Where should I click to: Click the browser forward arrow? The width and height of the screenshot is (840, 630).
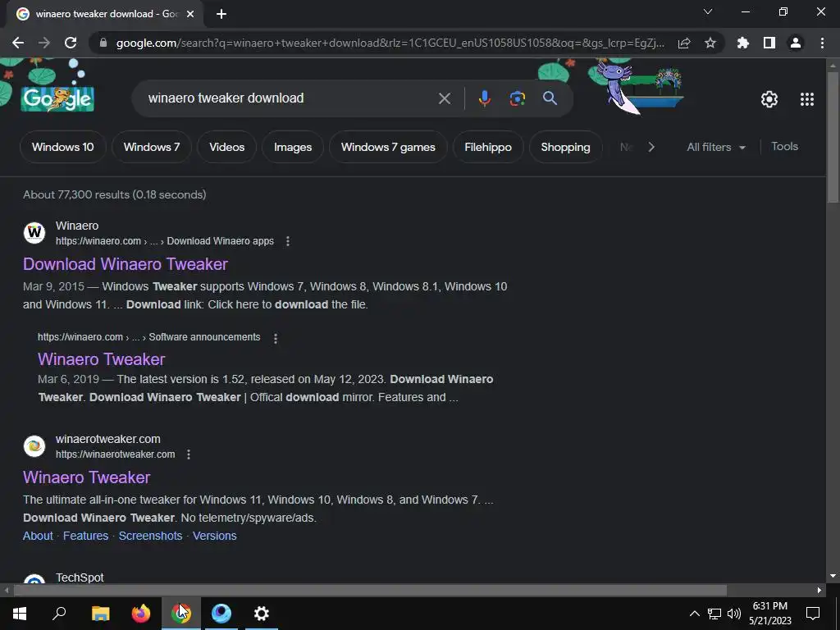(44, 43)
